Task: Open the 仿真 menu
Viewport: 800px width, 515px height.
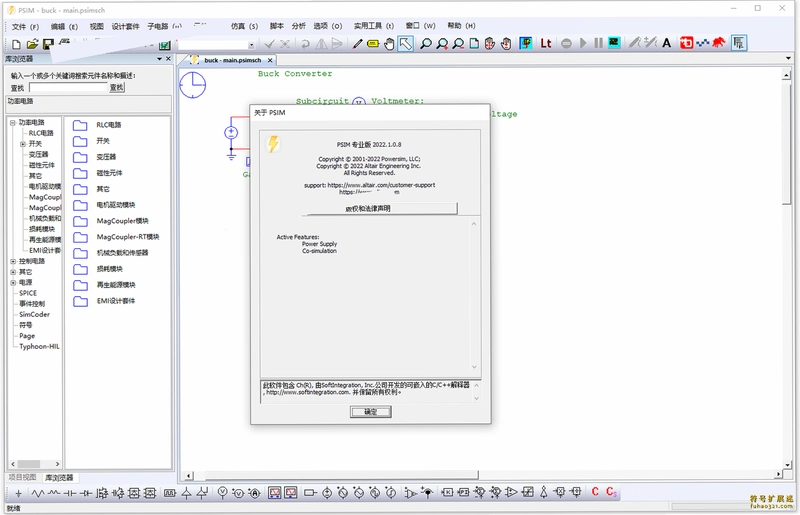Action: click(244, 26)
